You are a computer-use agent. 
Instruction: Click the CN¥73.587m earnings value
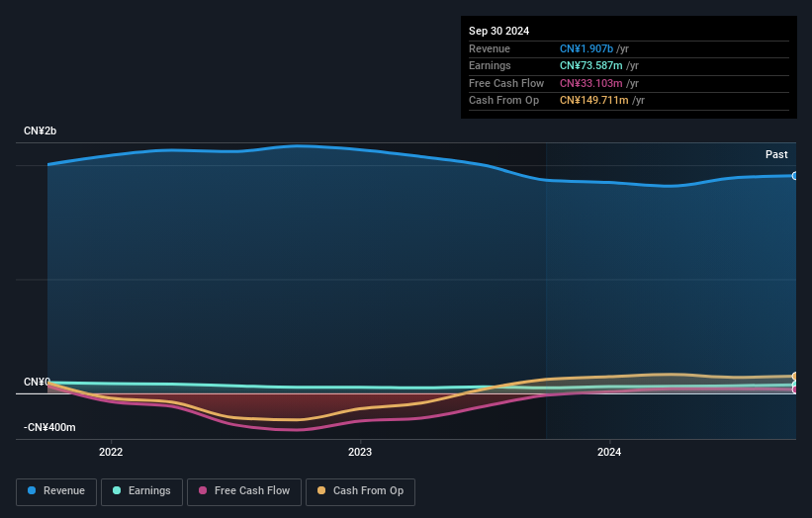(590, 65)
